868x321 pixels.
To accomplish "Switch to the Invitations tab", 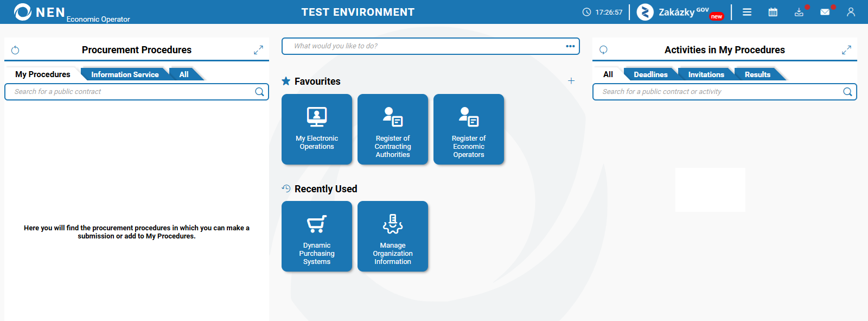I will pyautogui.click(x=706, y=74).
